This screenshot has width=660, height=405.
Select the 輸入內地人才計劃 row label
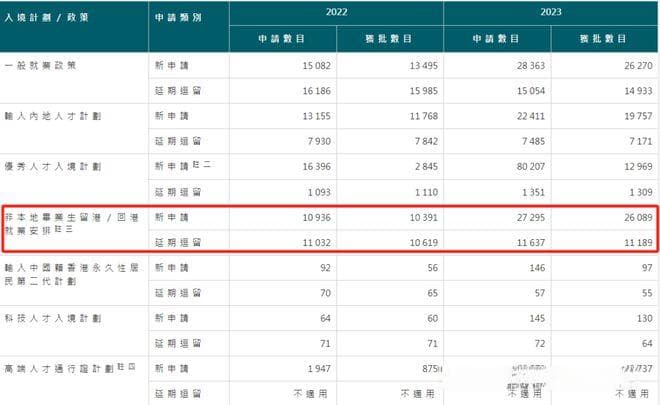53,116
